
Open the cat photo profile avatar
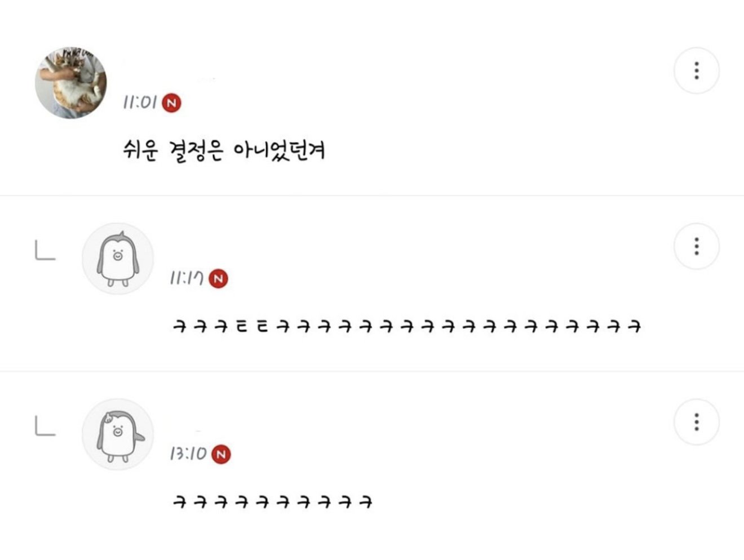click(x=70, y=83)
